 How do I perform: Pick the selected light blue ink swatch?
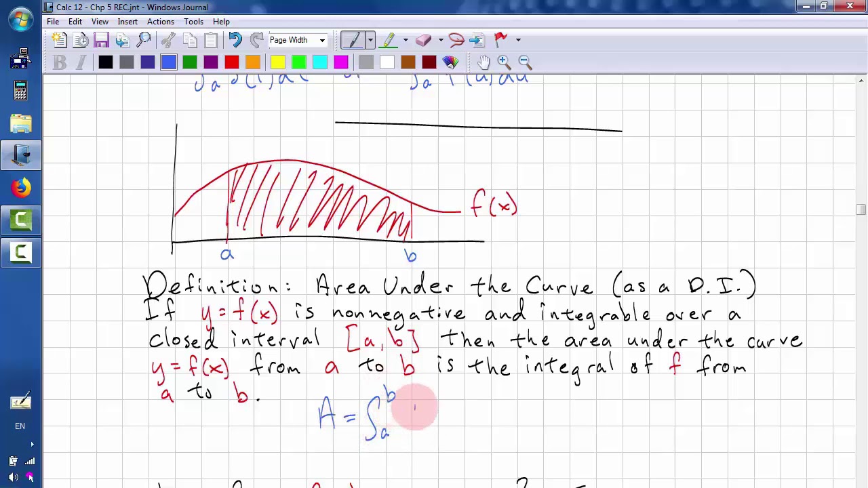pyautogui.click(x=169, y=62)
